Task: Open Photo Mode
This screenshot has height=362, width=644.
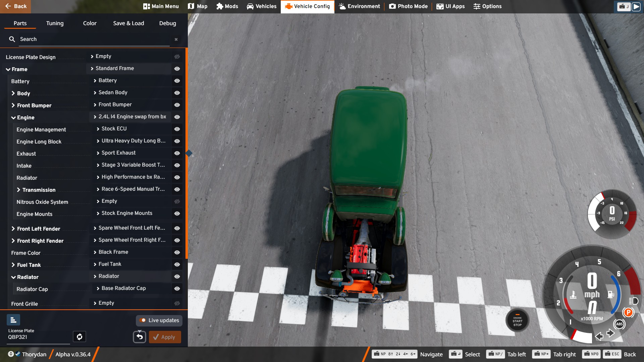Action: pyautogui.click(x=409, y=6)
